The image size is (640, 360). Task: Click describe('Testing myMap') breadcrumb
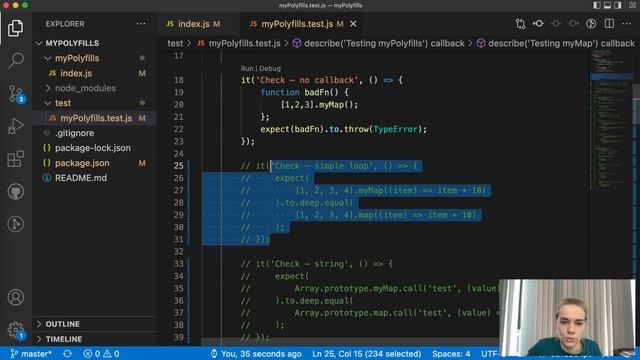(556, 43)
